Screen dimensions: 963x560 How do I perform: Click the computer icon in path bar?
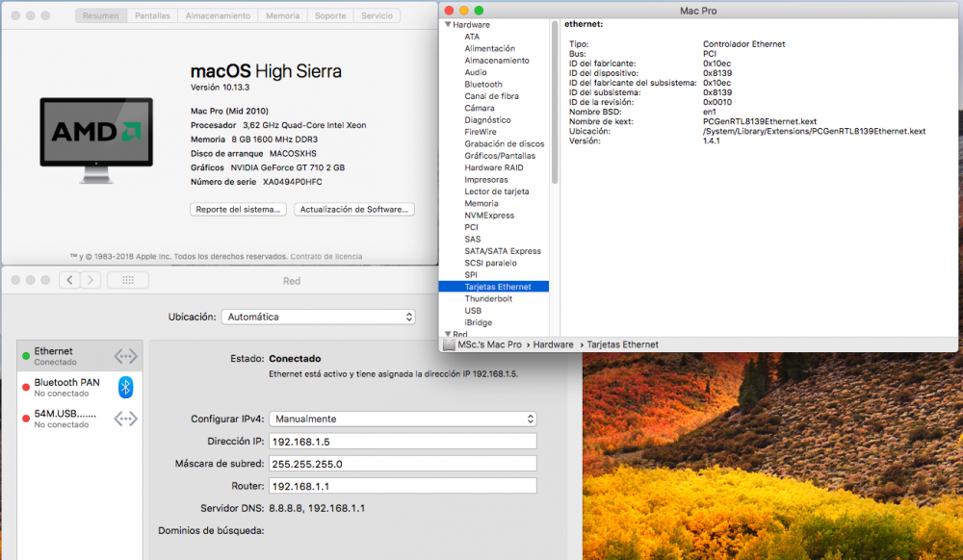tap(449, 344)
